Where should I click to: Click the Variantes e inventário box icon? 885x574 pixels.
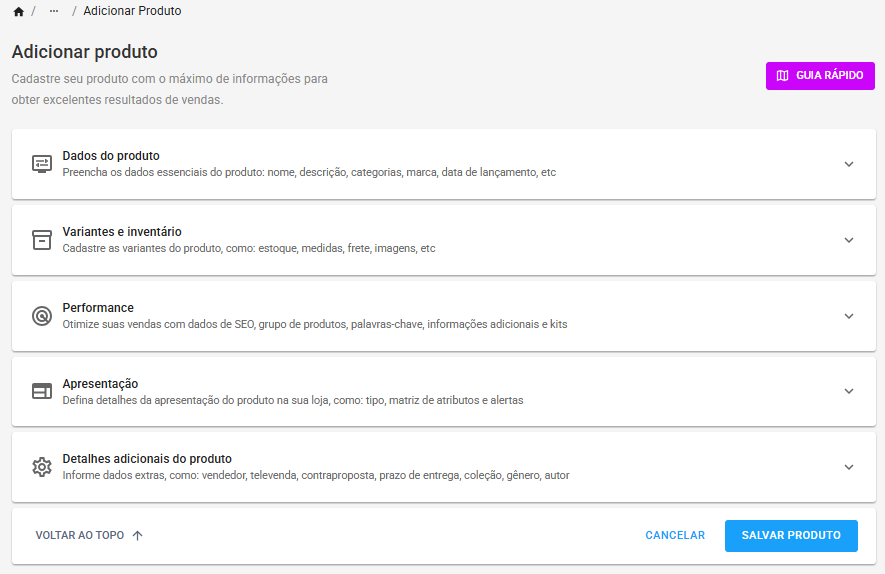42,240
